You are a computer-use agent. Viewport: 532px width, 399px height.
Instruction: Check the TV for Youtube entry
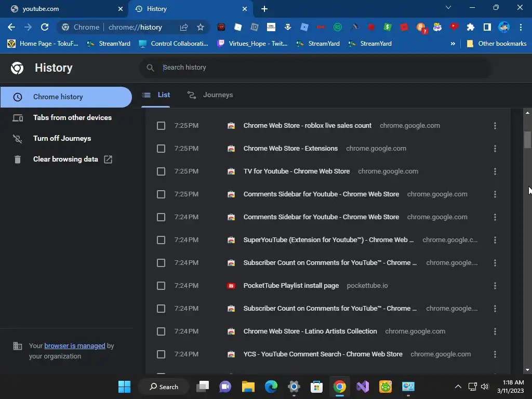(x=161, y=171)
